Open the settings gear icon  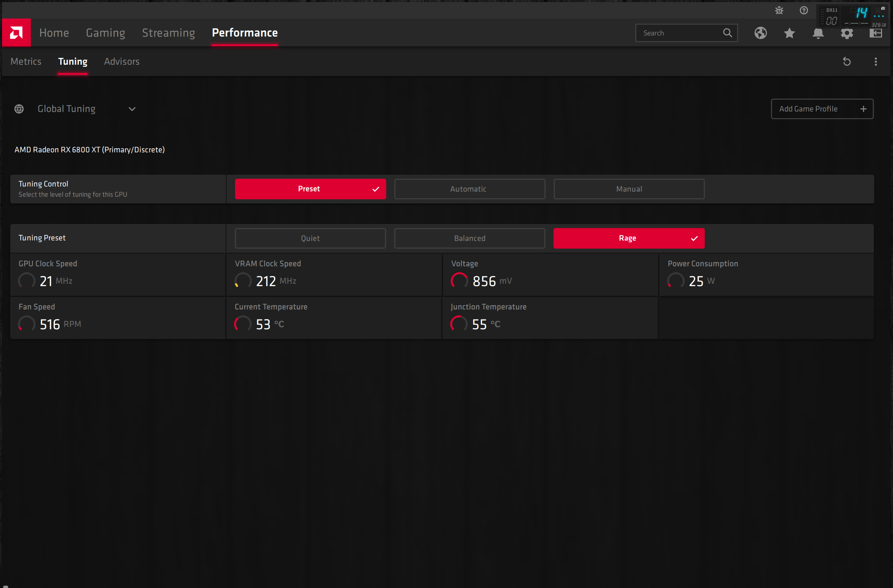[x=847, y=33]
